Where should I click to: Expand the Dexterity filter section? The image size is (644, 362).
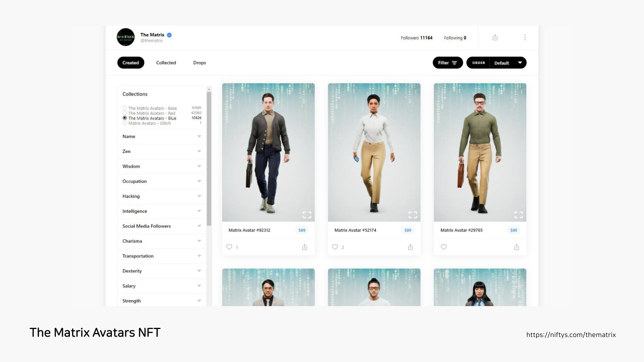(x=162, y=271)
